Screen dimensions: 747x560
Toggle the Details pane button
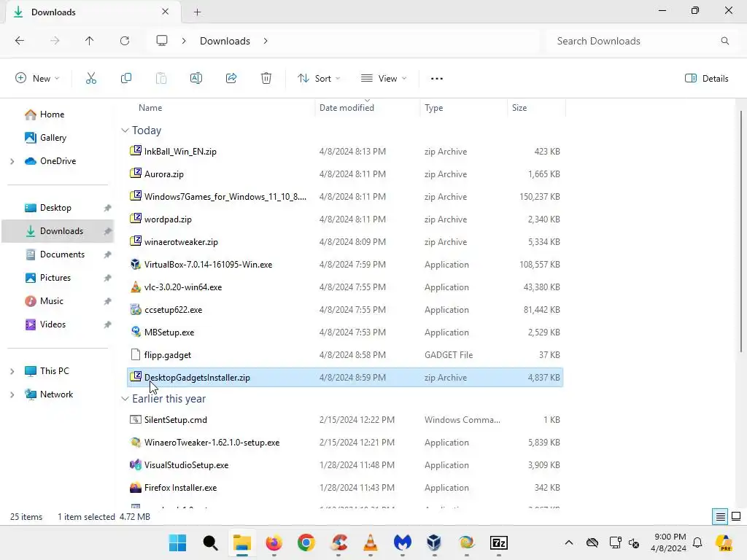click(706, 79)
